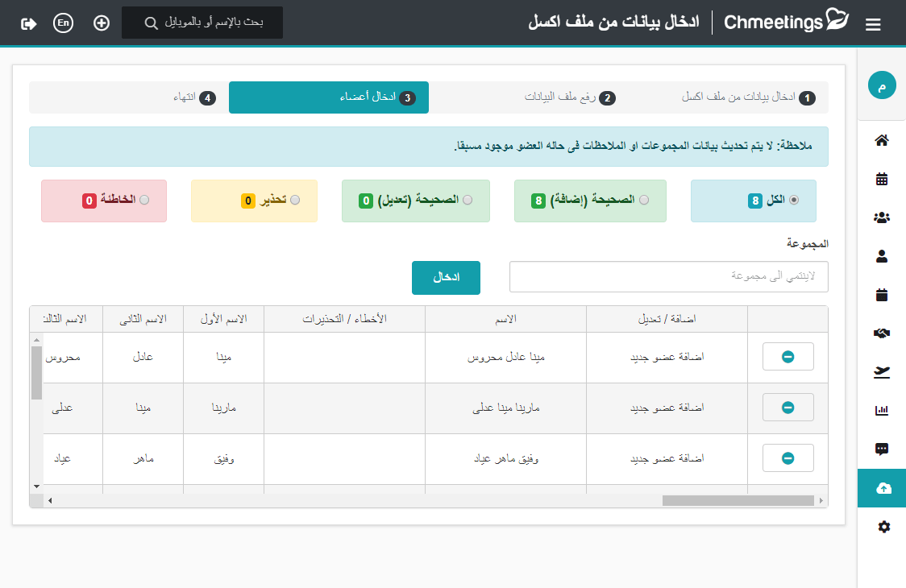Open the cloud upload icon in sidebar
The image size is (906, 588).
882,488
